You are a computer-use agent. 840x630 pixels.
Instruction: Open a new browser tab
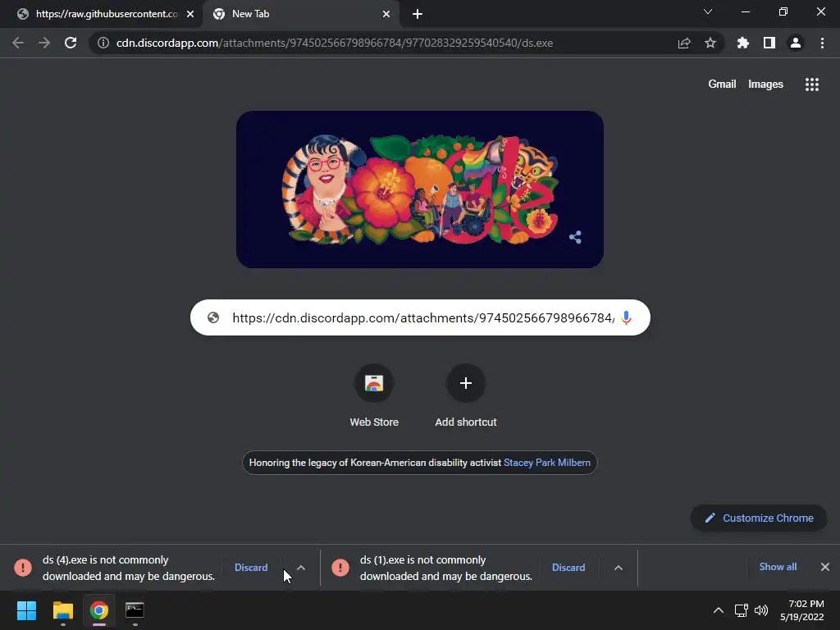click(x=418, y=15)
